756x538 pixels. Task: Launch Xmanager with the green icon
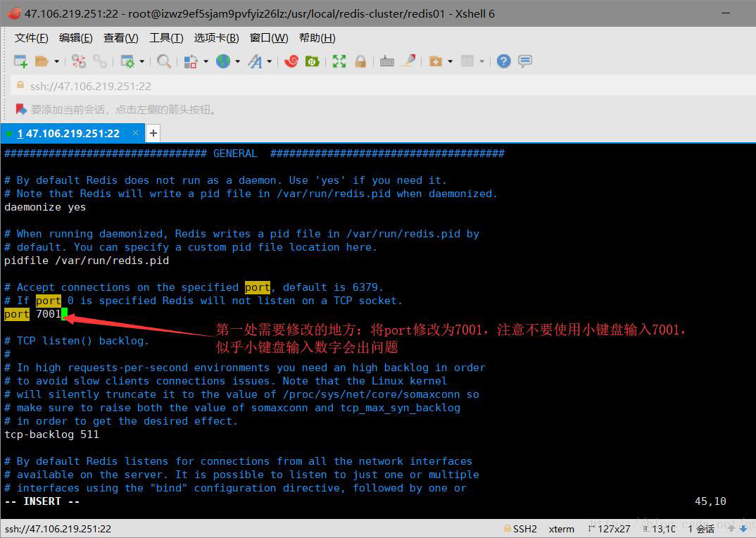(x=313, y=61)
